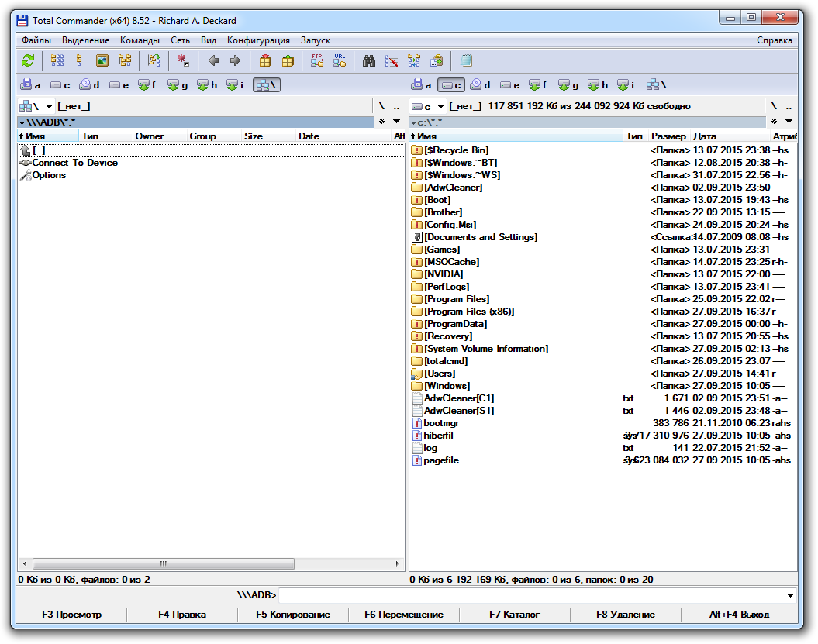Open the Файлы menu
The height and width of the screenshot is (644, 818).
[36, 40]
